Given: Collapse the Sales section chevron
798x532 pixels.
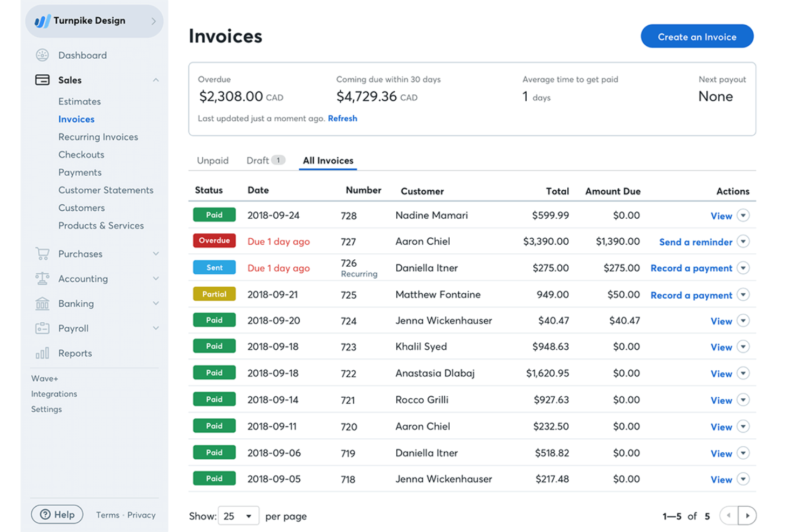Looking at the screenshot, I should (156, 80).
